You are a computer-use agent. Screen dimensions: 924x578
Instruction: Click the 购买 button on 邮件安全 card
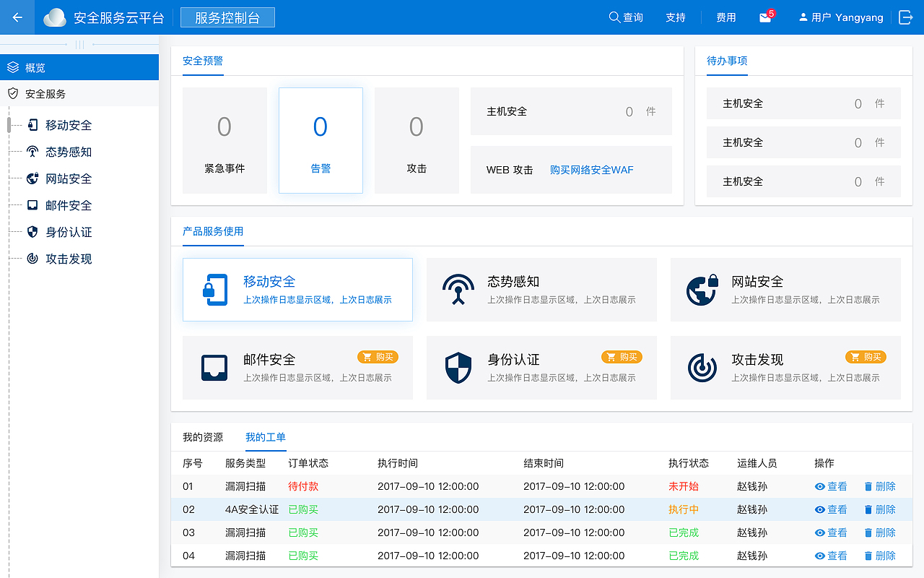click(x=378, y=357)
